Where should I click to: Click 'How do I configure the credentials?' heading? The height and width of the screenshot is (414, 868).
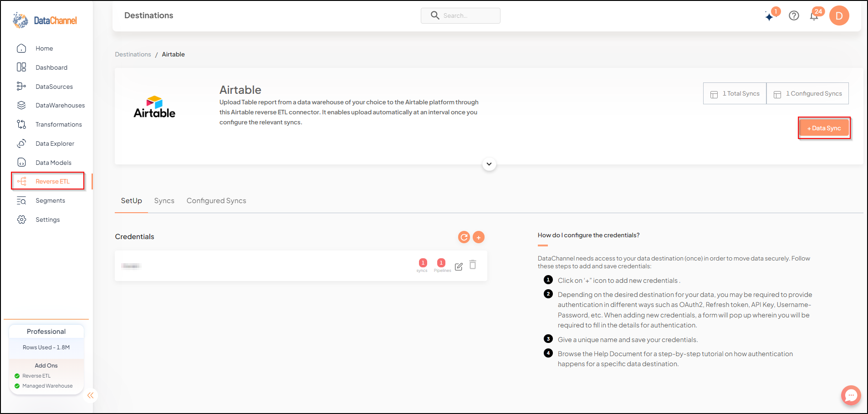click(588, 235)
